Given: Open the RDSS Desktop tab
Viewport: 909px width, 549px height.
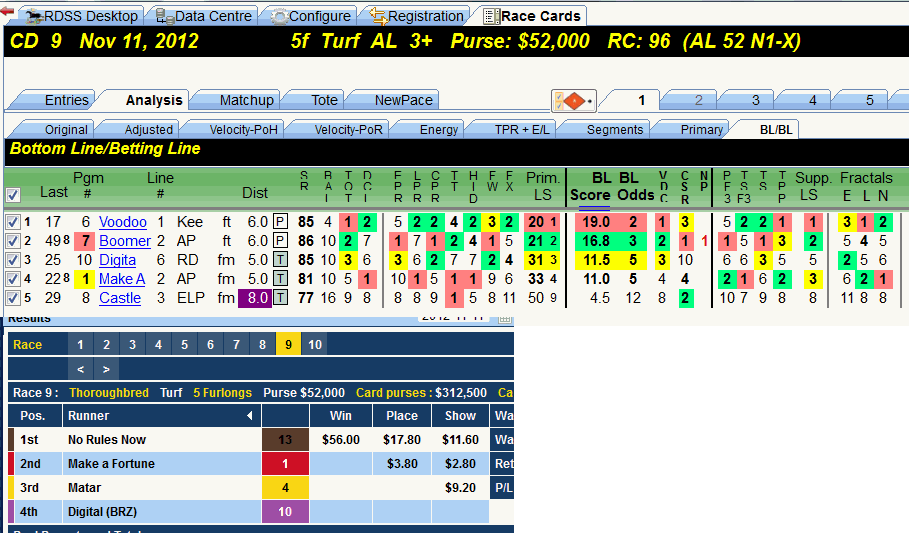Looking at the screenshot, I should 82,16.
